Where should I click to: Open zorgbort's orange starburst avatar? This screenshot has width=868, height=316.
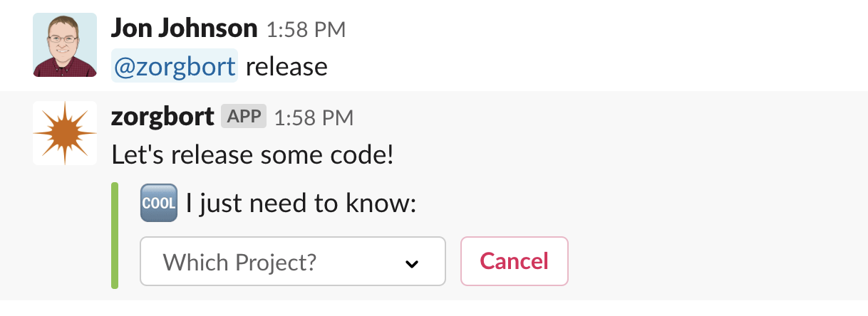pos(65,133)
